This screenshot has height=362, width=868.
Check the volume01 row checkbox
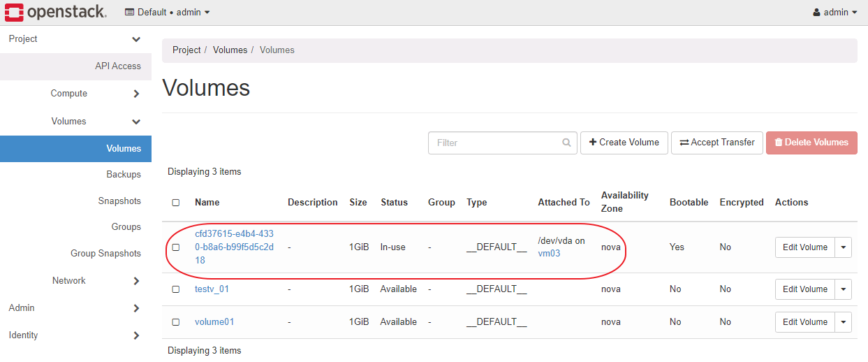tap(176, 322)
